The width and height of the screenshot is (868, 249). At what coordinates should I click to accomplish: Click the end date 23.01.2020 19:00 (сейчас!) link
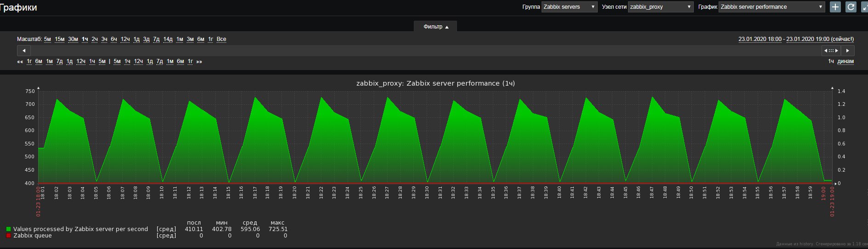pos(820,39)
